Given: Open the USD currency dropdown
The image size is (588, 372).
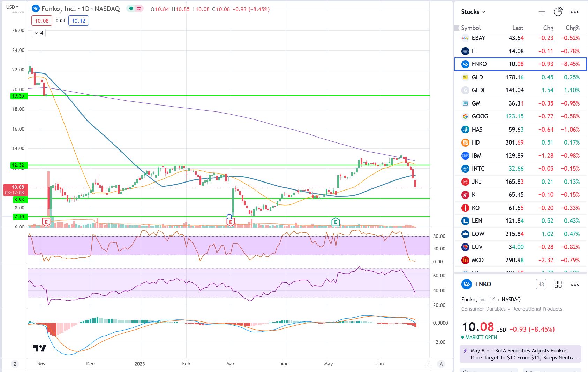Looking at the screenshot, I should [13, 7].
